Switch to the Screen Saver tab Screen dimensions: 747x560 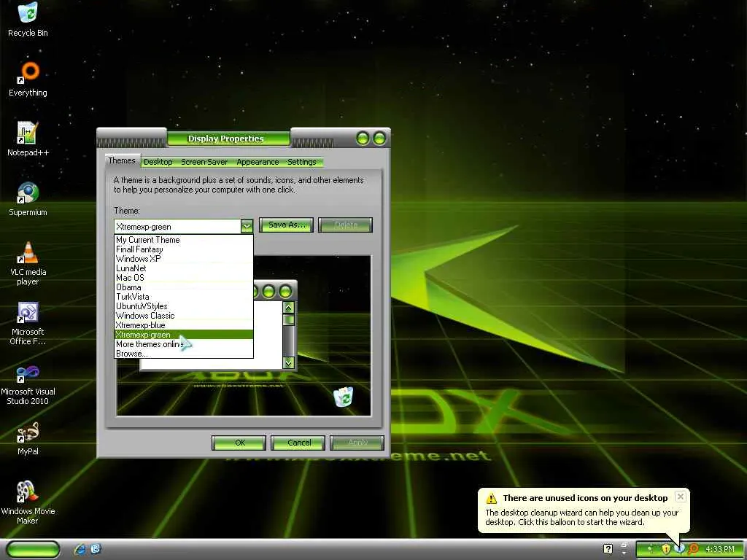204,162
